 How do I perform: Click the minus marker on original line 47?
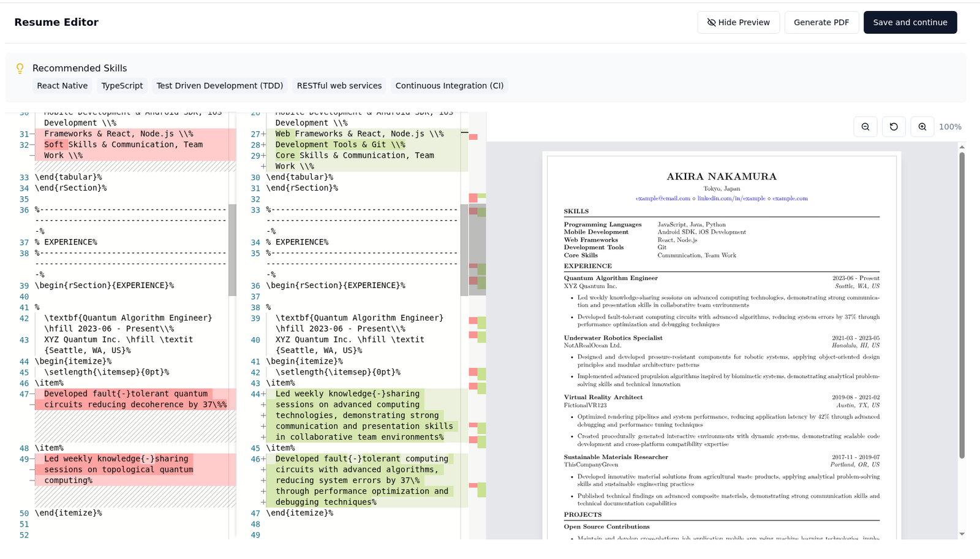(x=32, y=394)
